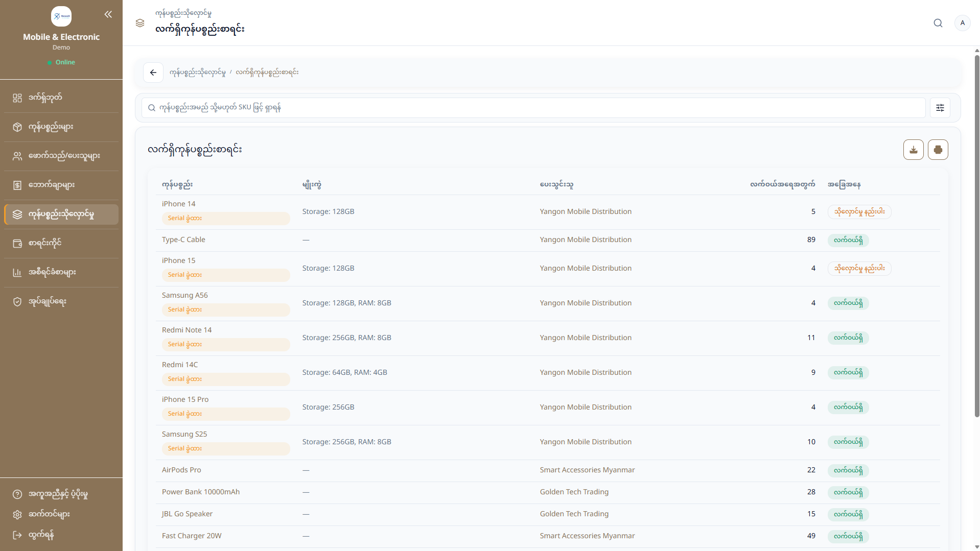Image resolution: width=980 pixels, height=551 pixels.
Task: Open the Mobile & Electronic store logo
Action: coord(61,16)
